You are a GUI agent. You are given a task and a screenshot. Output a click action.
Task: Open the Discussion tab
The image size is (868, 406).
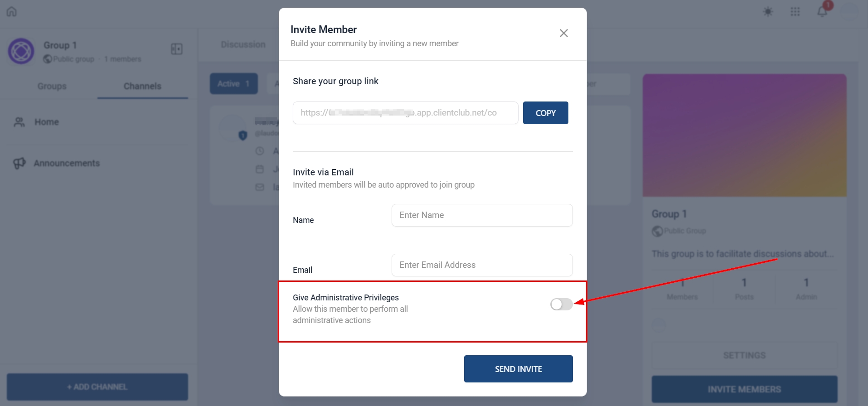point(243,44)
